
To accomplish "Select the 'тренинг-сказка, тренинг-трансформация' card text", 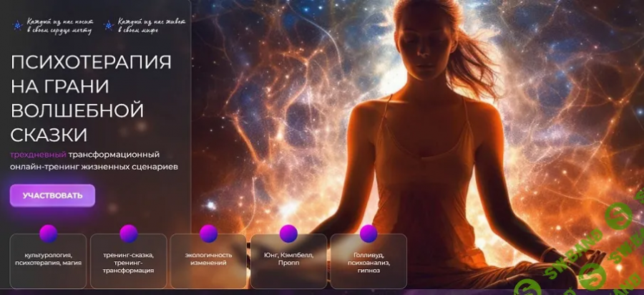I will tap(129, 262).
